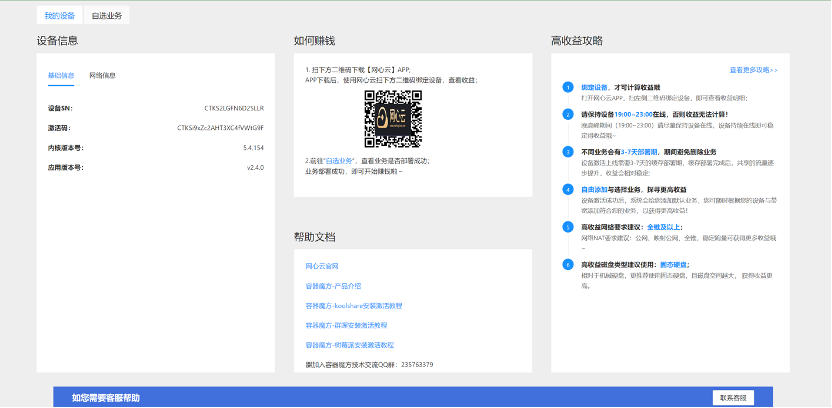
Task: Click the 高收益攻略 section heading
Action: (x=577, y=41)
